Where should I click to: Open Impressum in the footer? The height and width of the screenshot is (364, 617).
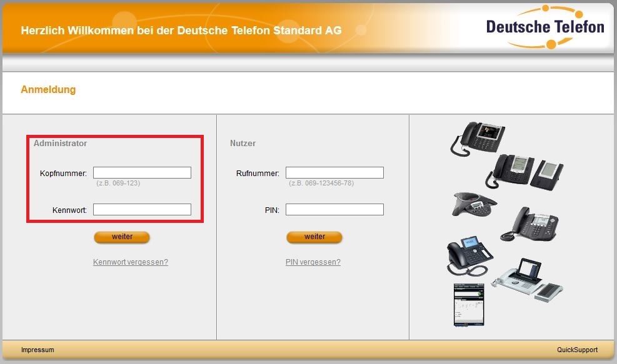click(x=38, y=350)
